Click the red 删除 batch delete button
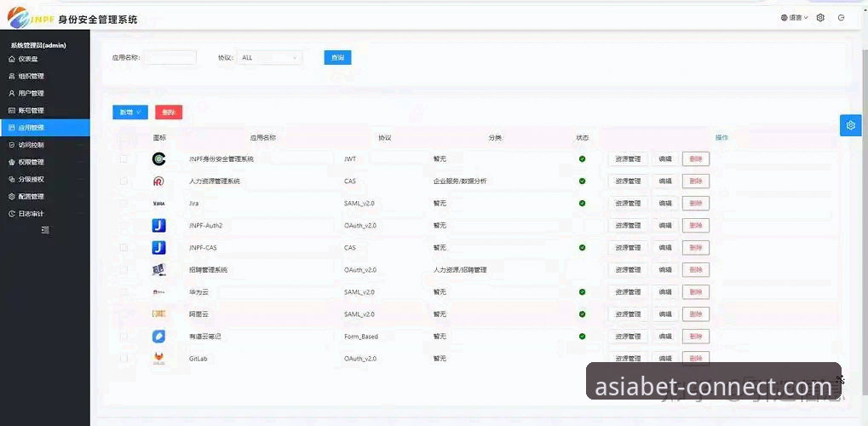Image resolution: width=868 pixels, height=426 pixels. 169,112
